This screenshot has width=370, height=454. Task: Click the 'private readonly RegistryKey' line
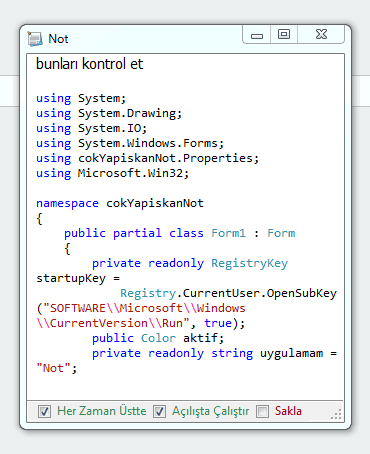tap(190, 263)
